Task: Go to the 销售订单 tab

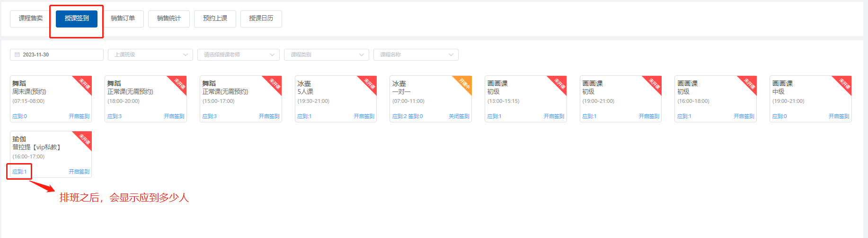Action: point(123,18)
